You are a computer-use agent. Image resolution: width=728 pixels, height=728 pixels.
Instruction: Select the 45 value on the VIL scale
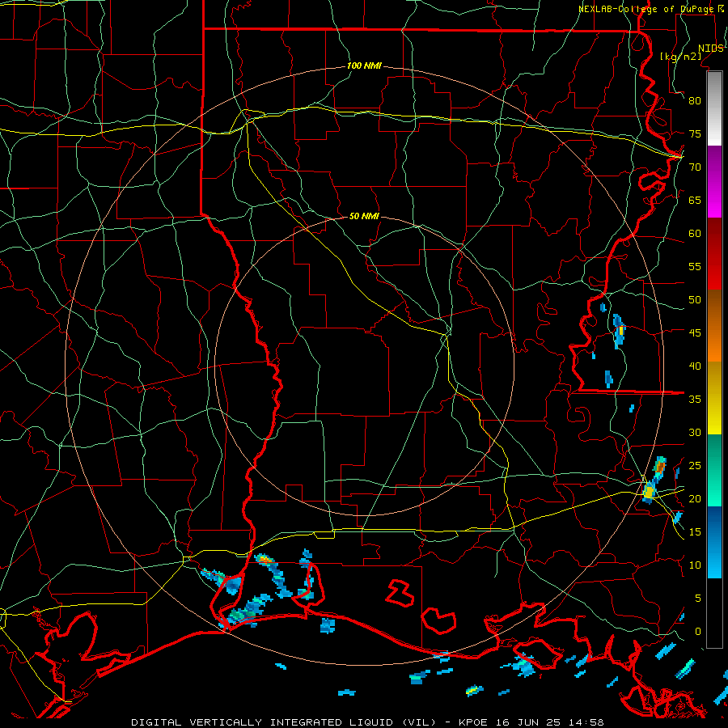[695, 333]
